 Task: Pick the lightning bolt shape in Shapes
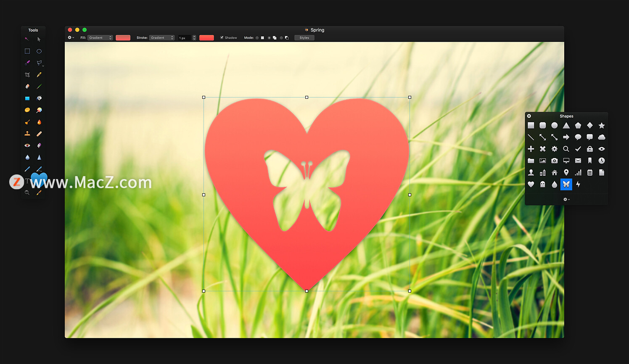[x=578, y=184]
